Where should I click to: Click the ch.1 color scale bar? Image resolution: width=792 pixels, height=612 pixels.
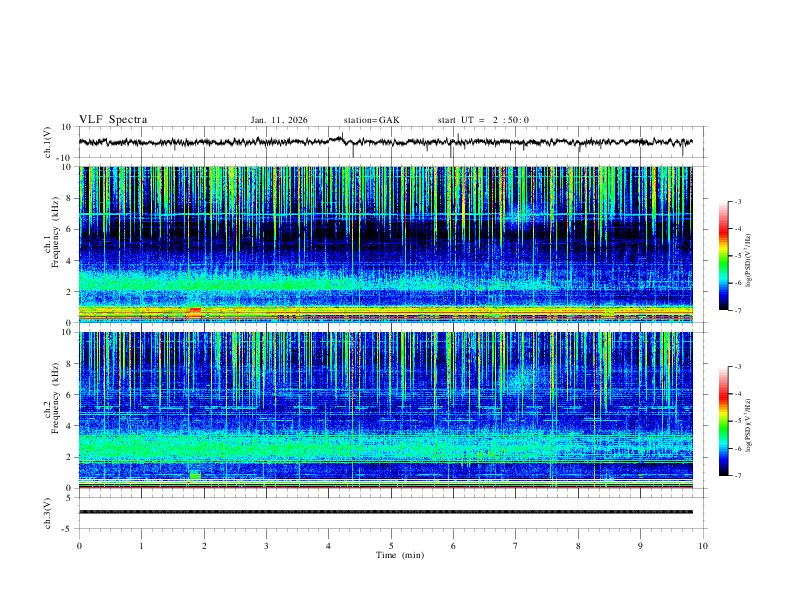(x=723, y=256)
